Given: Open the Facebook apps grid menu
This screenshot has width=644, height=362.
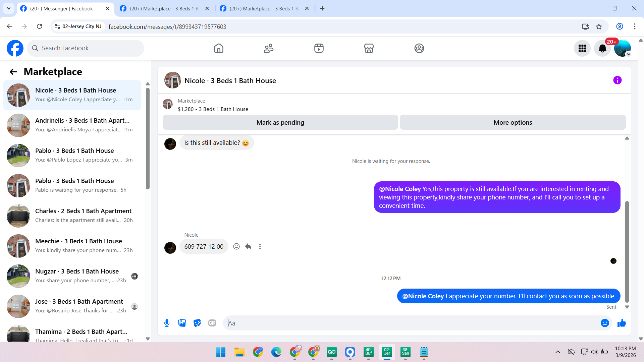Looking at the screenshot, I should [582, 48].
